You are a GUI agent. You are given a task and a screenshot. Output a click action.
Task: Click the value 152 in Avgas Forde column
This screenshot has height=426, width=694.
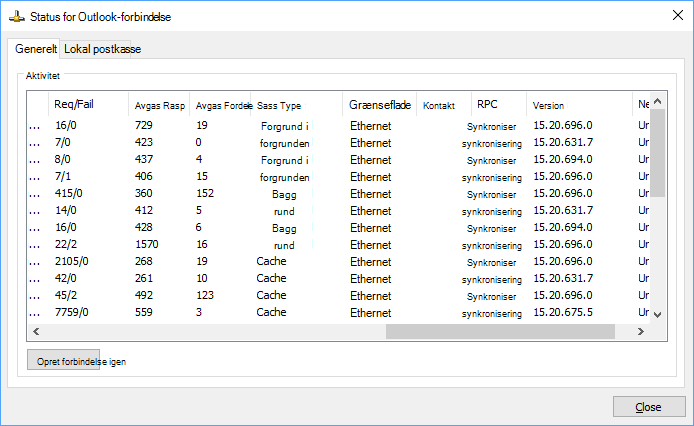point(205,194)
